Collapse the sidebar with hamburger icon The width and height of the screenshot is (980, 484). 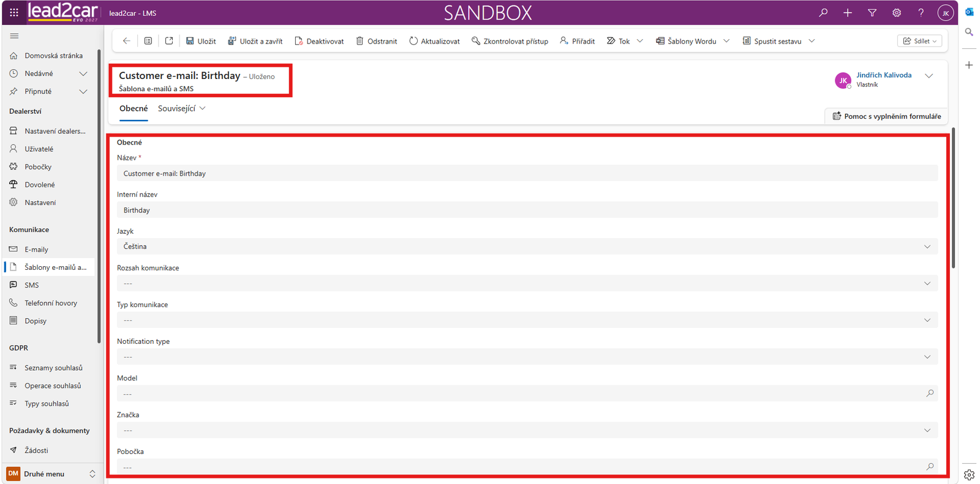point(14,36)
